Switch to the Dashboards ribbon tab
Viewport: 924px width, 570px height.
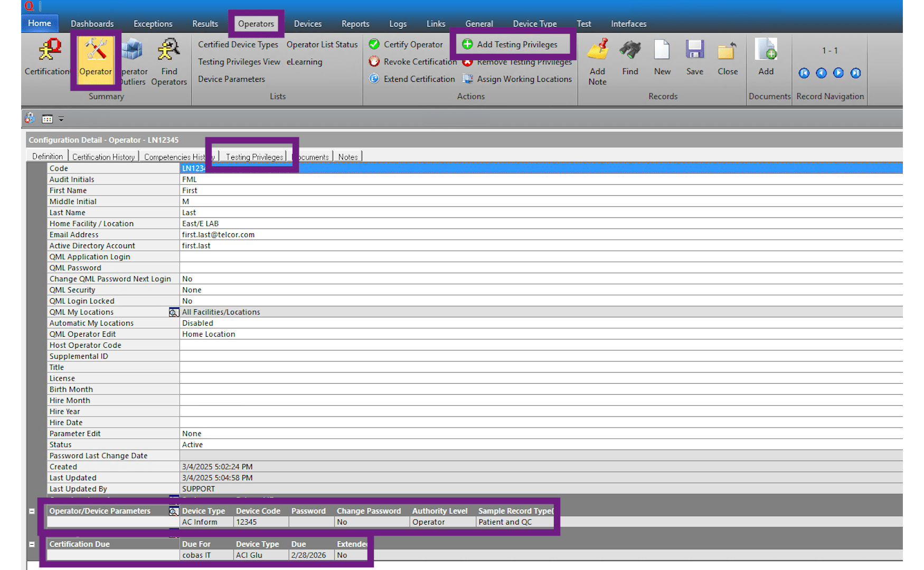(92, 24)
